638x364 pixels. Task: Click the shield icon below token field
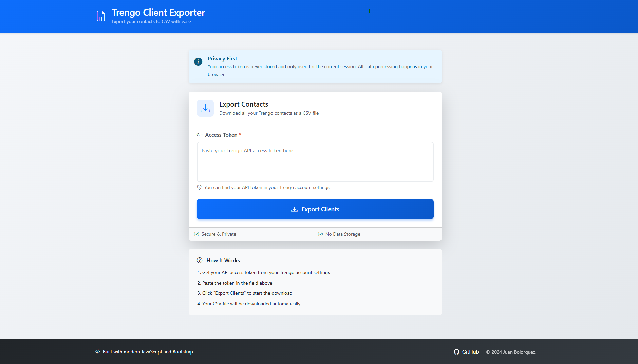199,187
